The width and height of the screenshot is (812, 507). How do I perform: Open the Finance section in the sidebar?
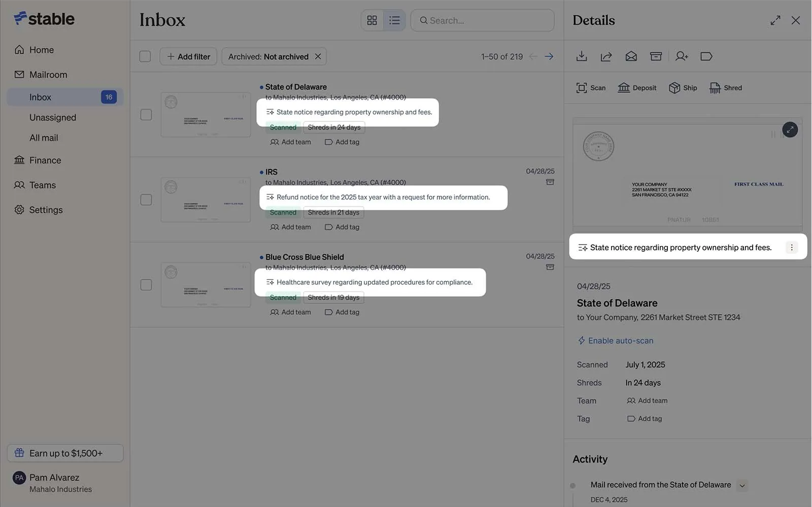click(x=45, y=160)
